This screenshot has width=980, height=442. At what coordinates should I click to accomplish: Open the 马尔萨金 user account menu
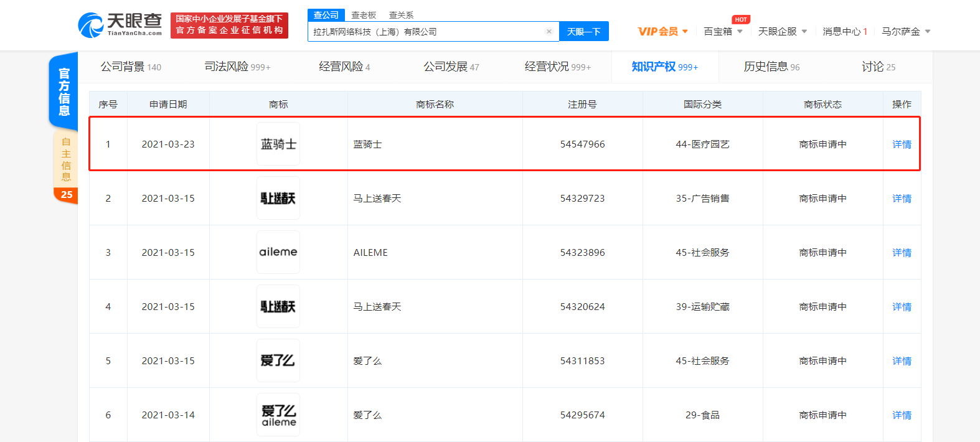(x=906, y=31)
